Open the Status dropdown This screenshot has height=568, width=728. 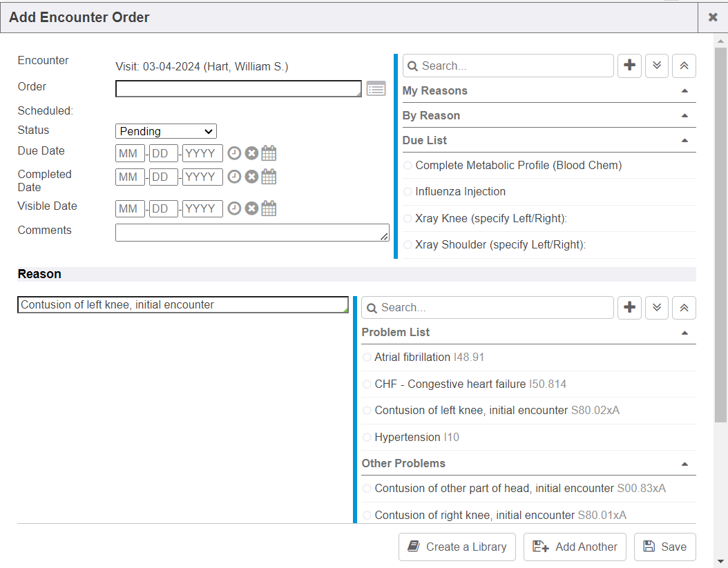pos(166,131)
